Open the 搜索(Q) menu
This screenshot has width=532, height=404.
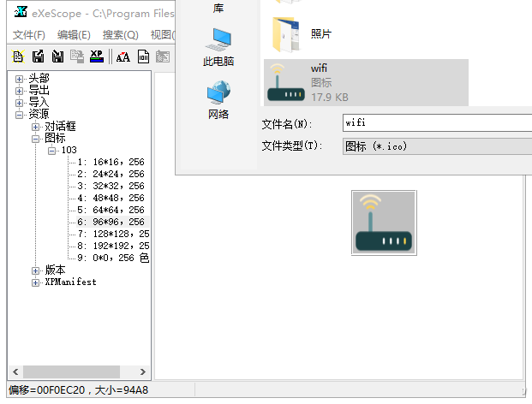(121, 34)
